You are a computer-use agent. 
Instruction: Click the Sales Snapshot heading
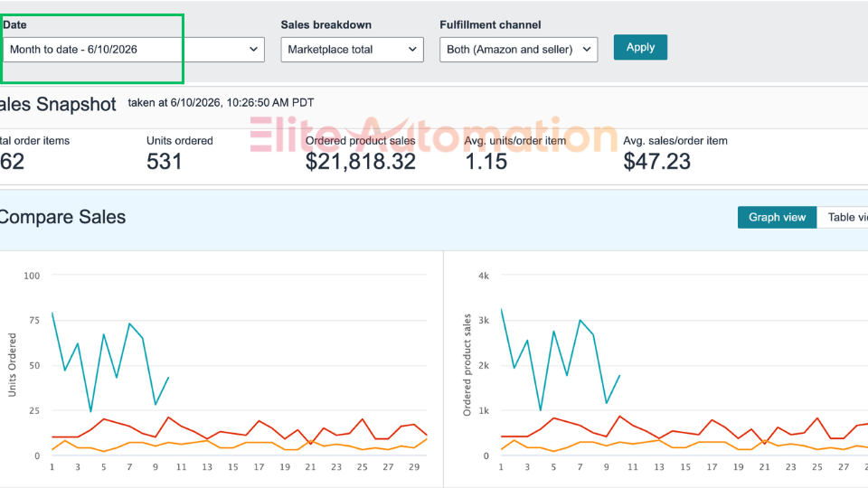point(58,104)
